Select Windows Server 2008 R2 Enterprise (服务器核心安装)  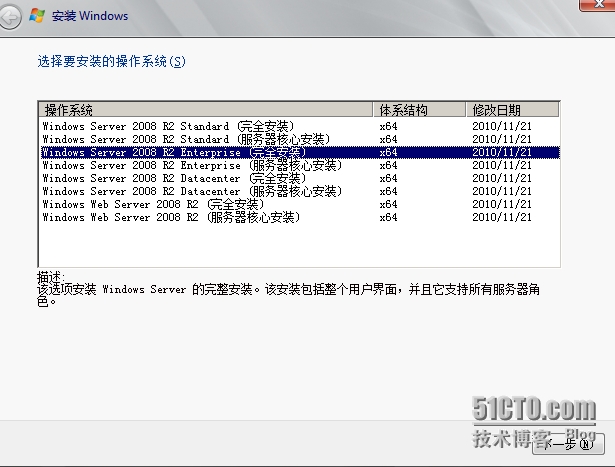[300, 165]
